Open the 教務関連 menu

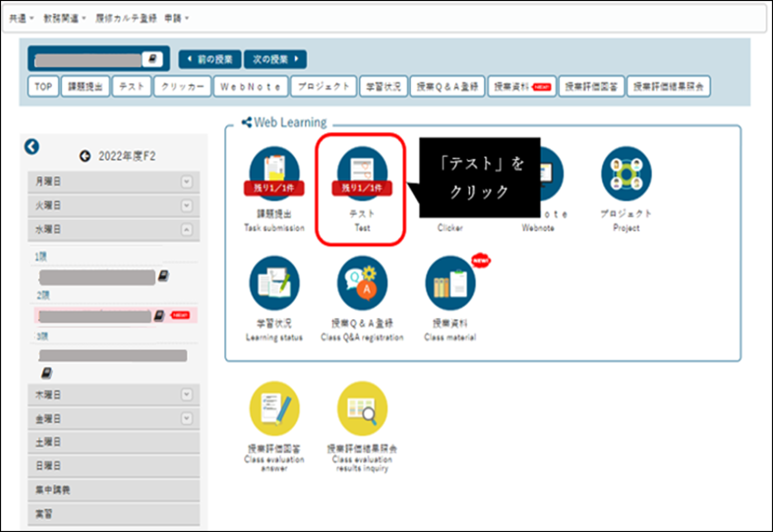tap(64, 18)
